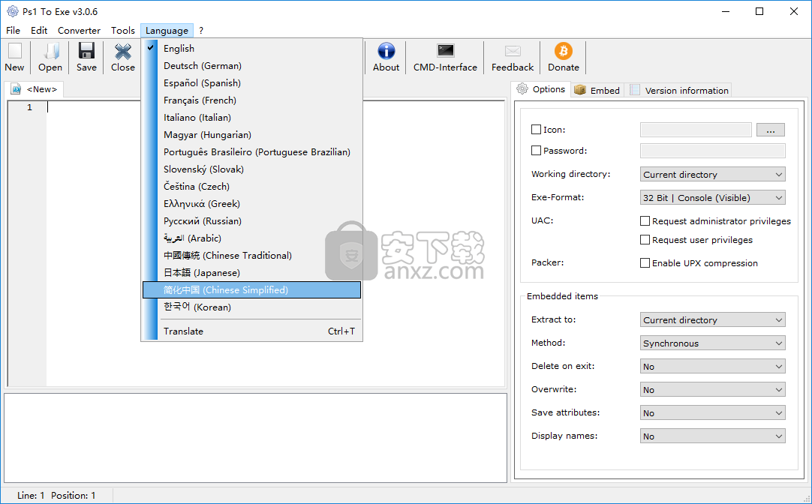Screen dimensions: 812x504
Task: Click the package icon on the Embed tab
Action: pyautogui.click(x=580, y=90)
